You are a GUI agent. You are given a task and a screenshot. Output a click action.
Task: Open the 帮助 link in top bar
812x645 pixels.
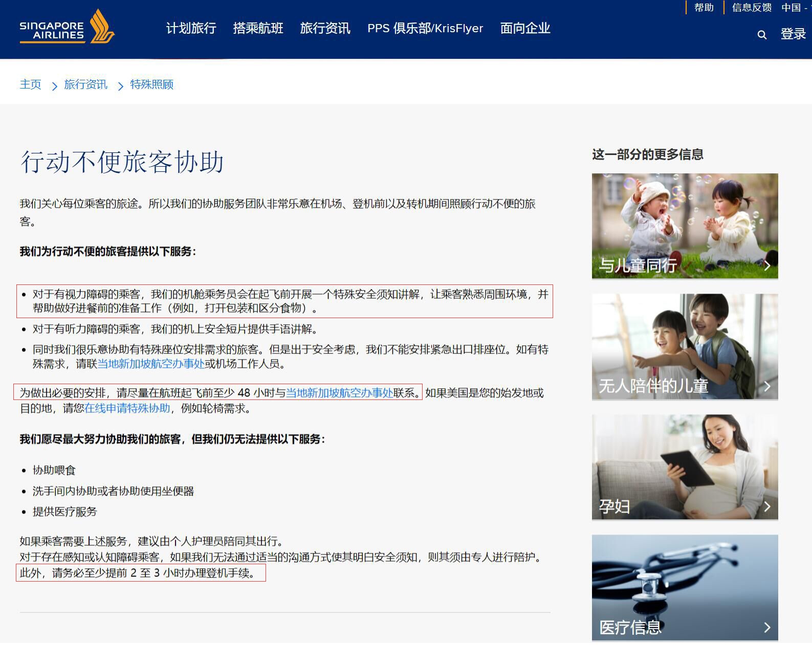click(704, 8)
